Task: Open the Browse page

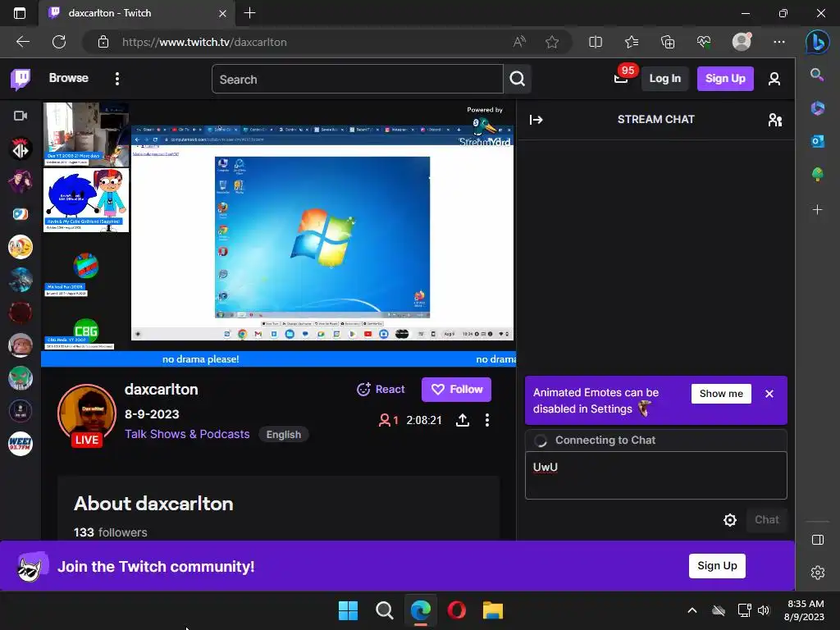Action: click(x=69, y=78)
